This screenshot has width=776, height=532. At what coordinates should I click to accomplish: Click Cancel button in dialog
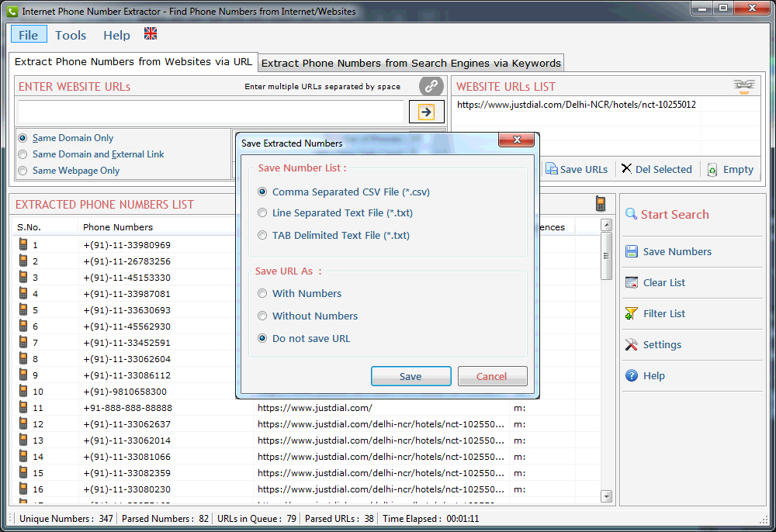492,376
